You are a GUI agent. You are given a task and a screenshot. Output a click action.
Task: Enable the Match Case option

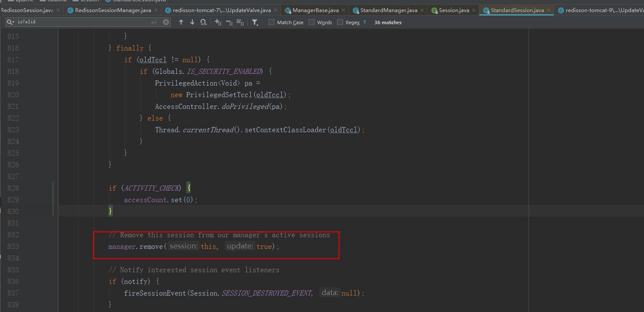271,22
